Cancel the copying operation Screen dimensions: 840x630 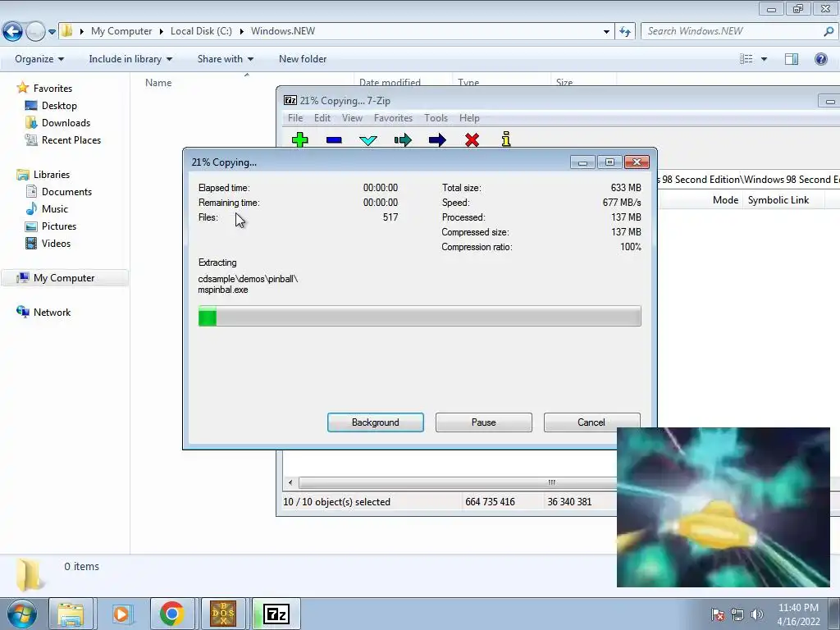point(591,422)
